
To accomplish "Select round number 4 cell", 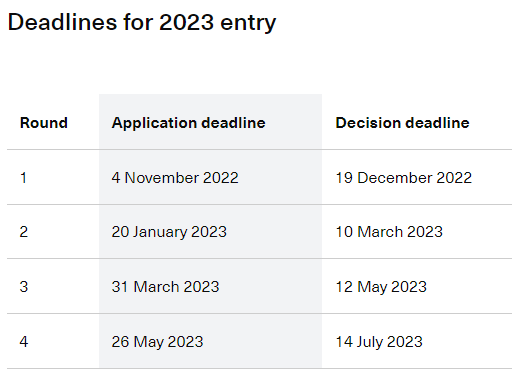I will pos(24,342).
